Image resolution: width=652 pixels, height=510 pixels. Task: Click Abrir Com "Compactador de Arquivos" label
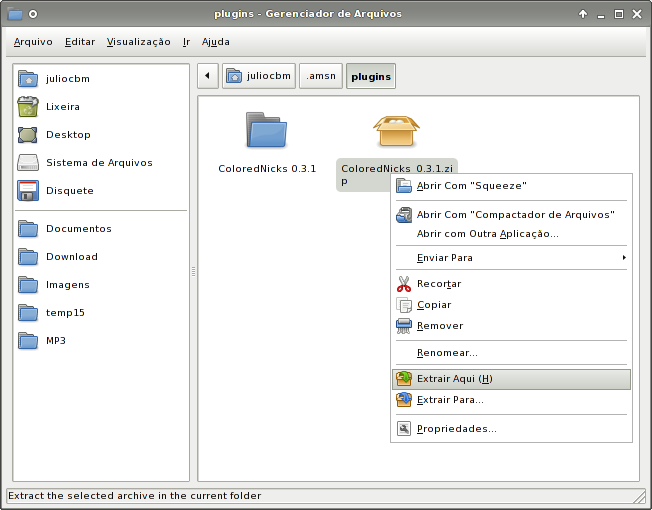click(516, 214)
